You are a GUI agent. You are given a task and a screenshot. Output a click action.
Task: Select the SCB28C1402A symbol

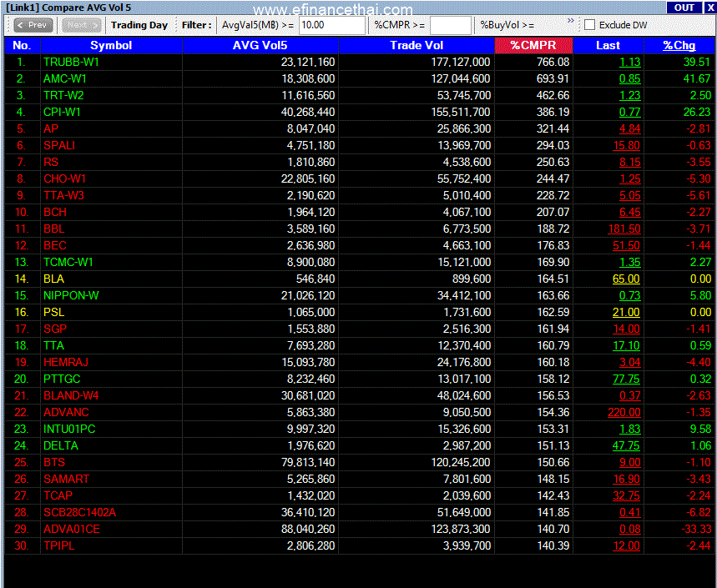click(x=79, y=513)
